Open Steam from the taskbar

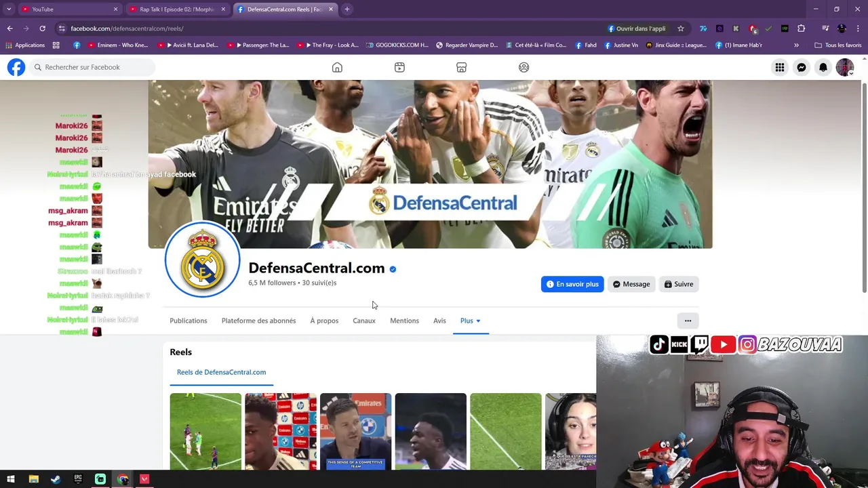(x=56, y=479)
